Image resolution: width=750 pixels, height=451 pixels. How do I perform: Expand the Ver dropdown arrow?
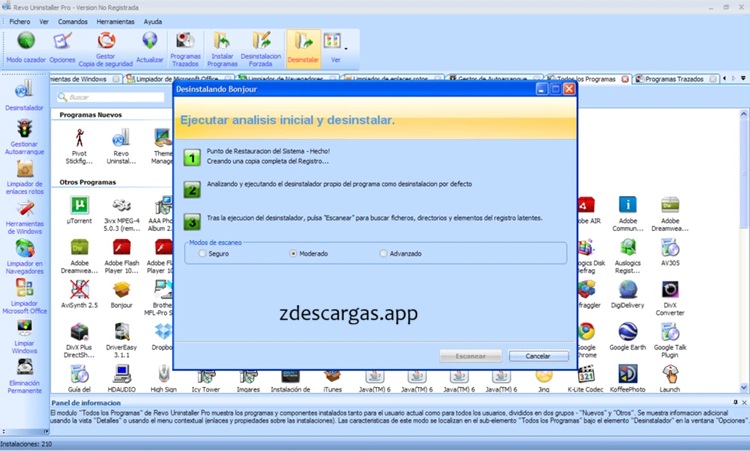[x=346, y=48]
